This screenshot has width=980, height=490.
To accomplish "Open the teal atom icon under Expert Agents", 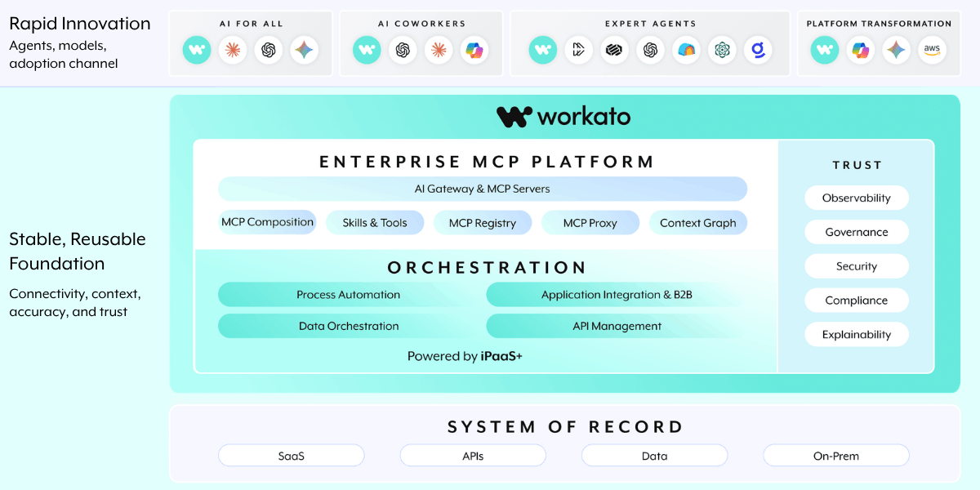I will pos(723,51).
